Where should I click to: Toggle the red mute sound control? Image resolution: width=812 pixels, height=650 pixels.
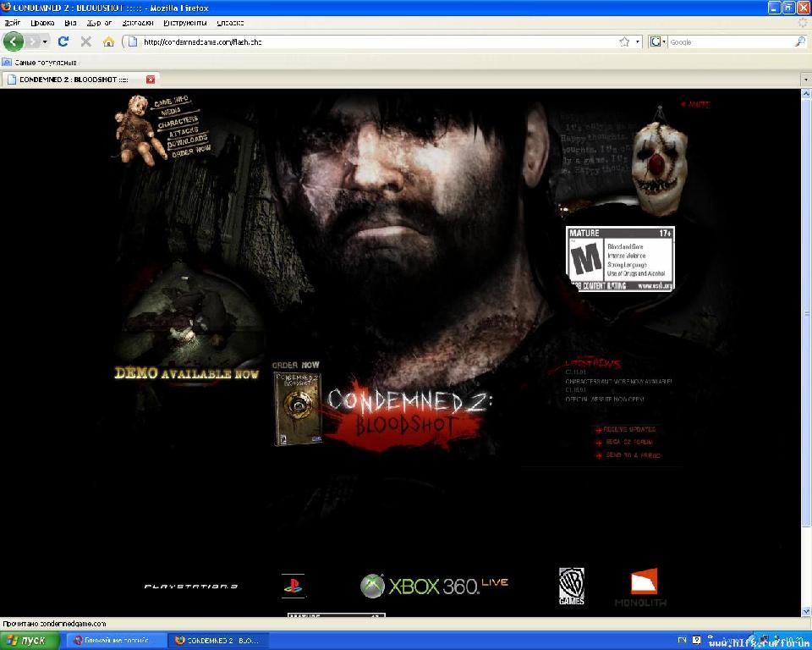point(695,104)
